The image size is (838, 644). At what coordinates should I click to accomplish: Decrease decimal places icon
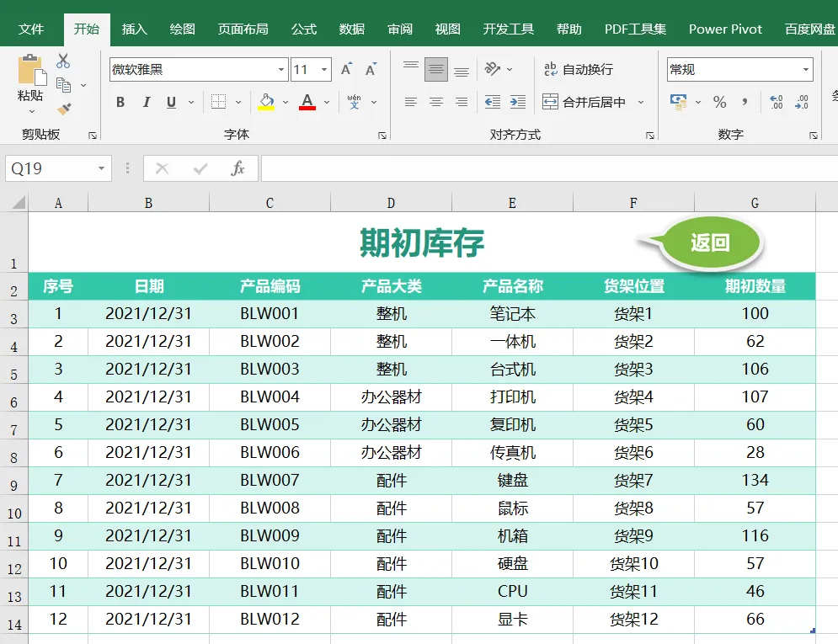pyautogui.click(x=802, y=102)
